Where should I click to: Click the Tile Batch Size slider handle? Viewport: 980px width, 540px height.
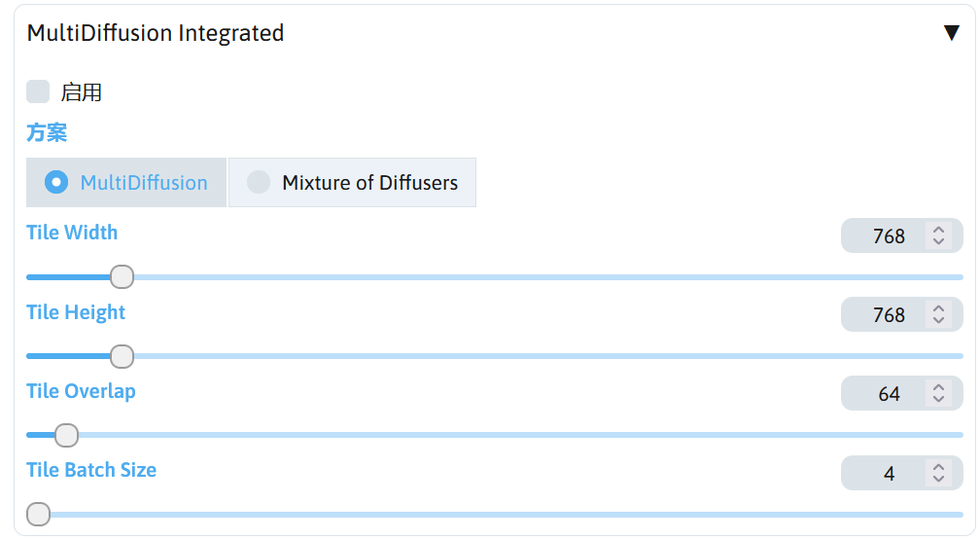coord(38,514)
